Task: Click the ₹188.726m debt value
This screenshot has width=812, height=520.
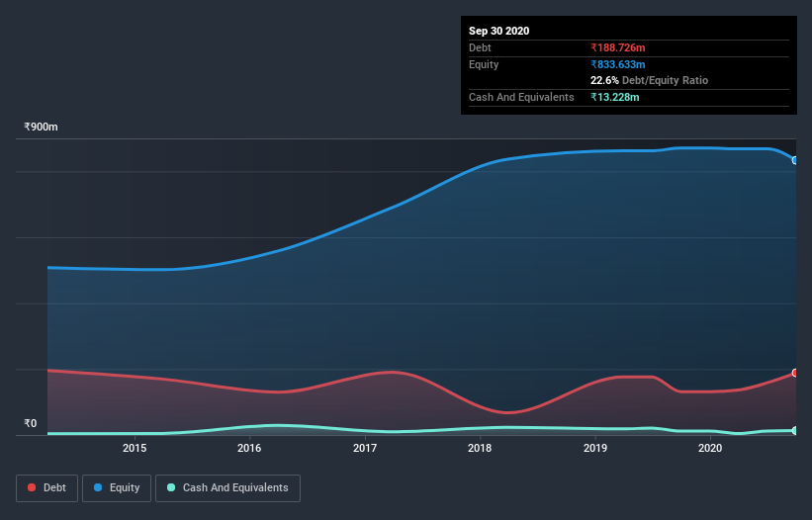Action: (x=618, y=47)
